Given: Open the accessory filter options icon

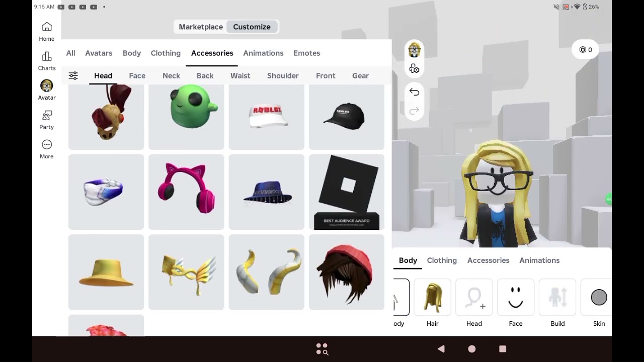Looking at the screenshot, I should coord(73,75).
